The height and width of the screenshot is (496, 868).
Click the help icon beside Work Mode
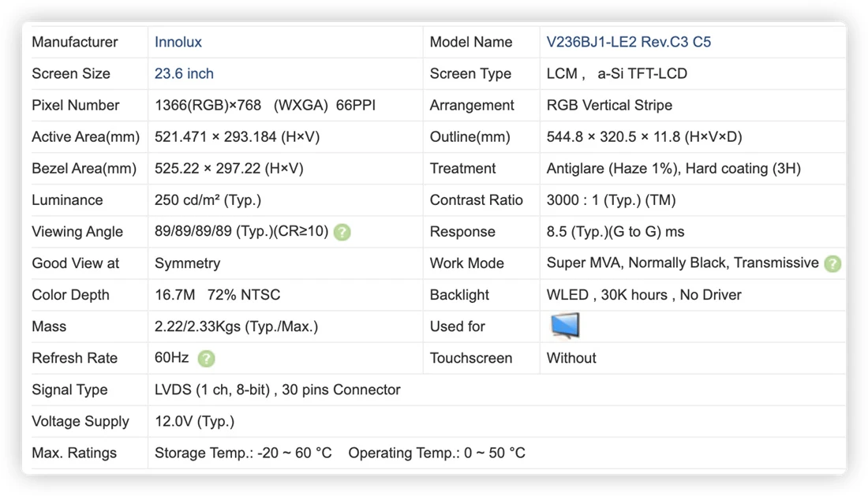click(x=832, y=263)
